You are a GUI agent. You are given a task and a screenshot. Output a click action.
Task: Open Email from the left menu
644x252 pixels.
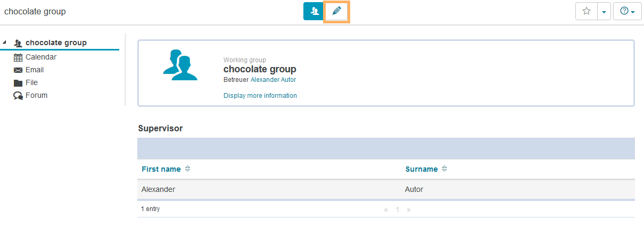click(35, 70)
